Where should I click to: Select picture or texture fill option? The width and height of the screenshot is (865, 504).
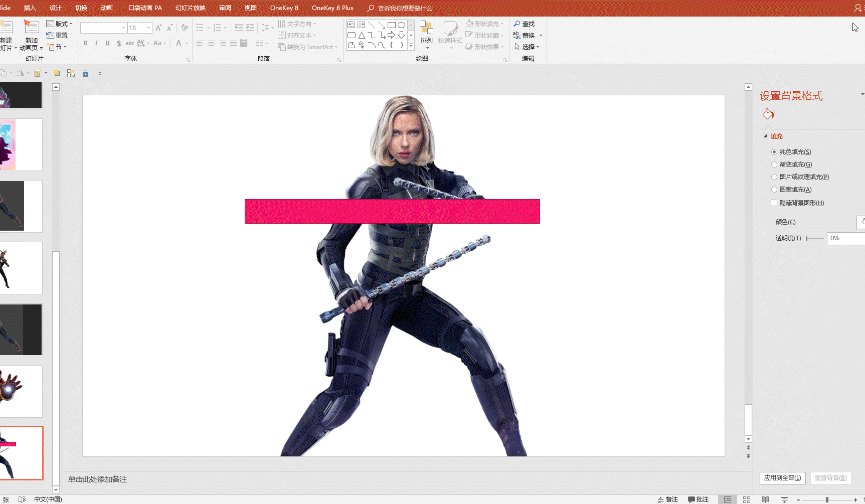(x=774, y=177)
